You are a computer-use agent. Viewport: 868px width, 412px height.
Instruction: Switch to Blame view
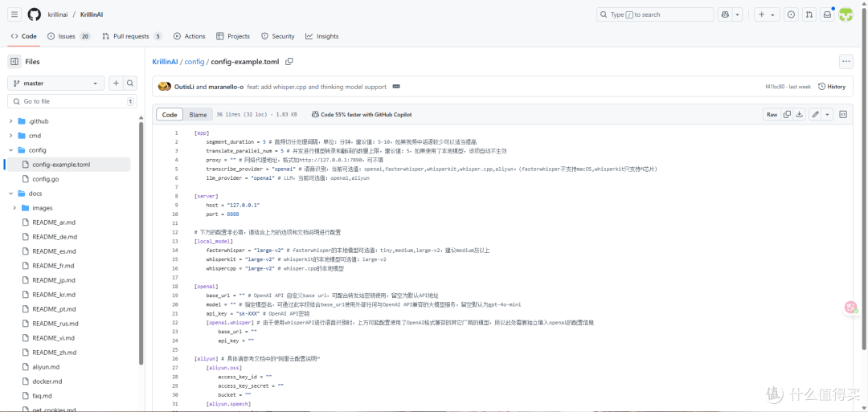click(198, 115)
